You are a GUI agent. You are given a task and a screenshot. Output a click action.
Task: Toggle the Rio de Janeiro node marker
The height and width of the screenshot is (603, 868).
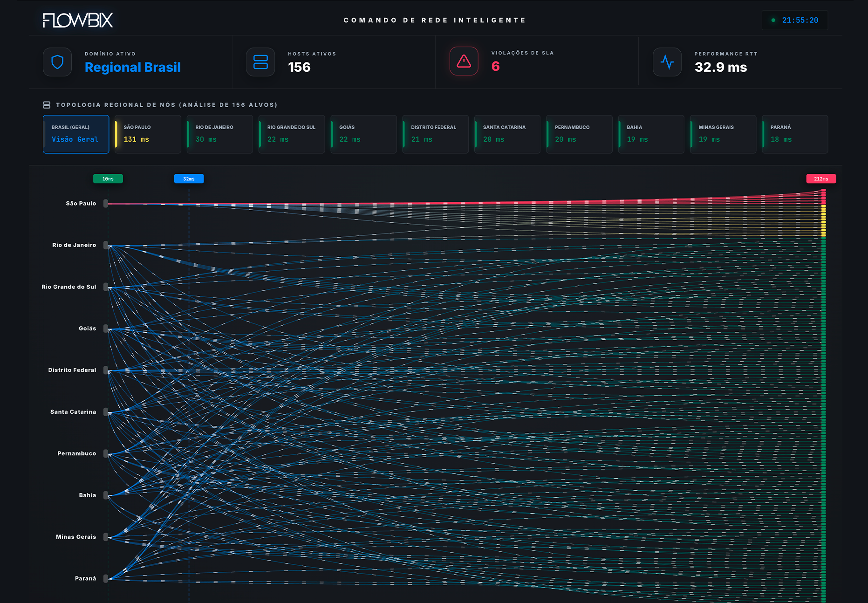coord(106,245)
